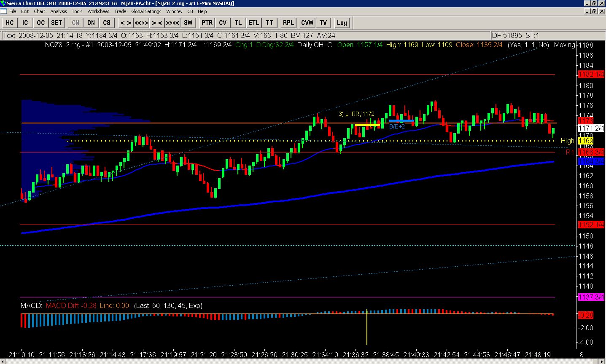Viewport: 606px width, 364px height.
Task: Click the TV toolbar button
Action: 323,23
